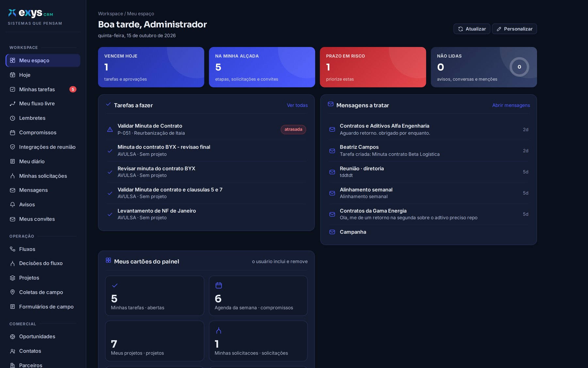Click the people icon beside Contatos
Image resolution: width=588 pixels, height=368 pixels.
click(12, 351)
